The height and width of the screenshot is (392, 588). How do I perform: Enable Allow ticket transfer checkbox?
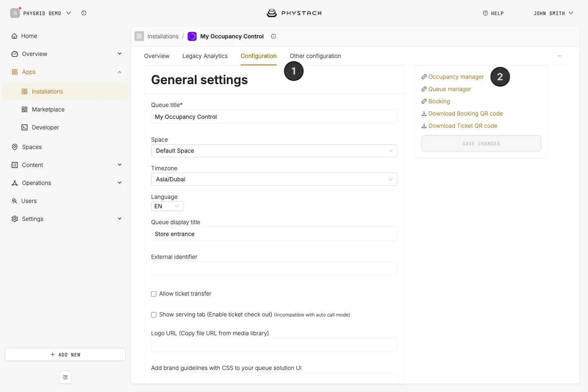click(154, 294)
